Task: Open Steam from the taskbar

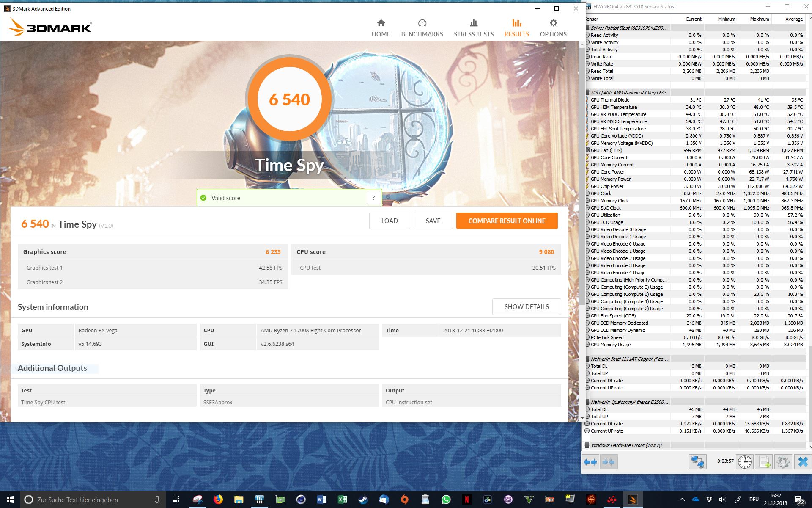Action: (363, 500)
